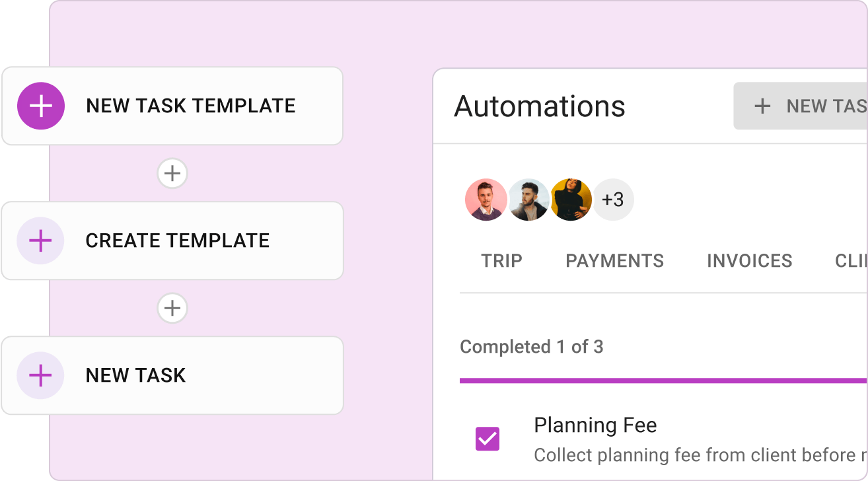The height and width of the screenshot is (481, 868).
Task: Expand the +3 hidden team members
Action: point(613,200)
